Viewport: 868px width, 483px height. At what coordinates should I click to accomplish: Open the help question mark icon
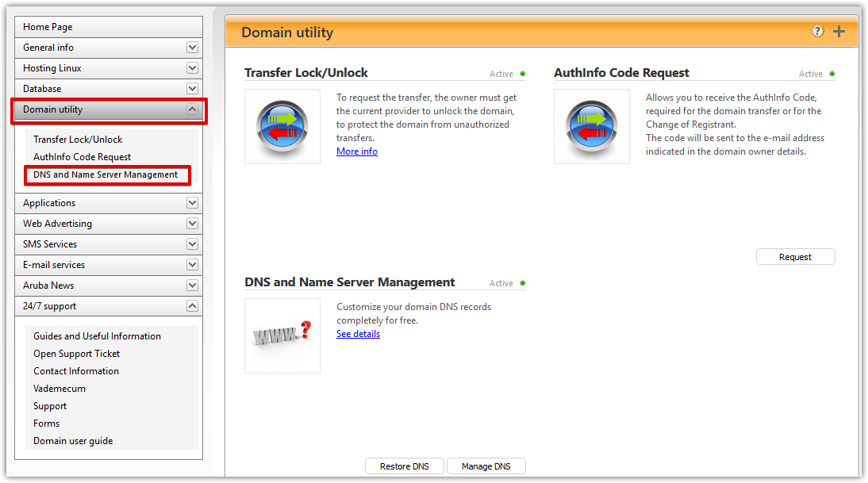click(x=817, y=31)
